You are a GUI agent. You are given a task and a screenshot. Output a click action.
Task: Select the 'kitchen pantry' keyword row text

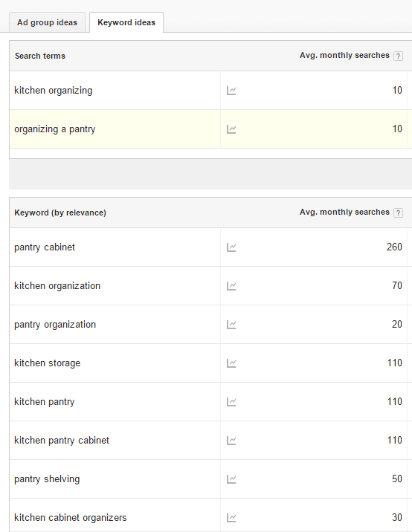pos(45,402)
